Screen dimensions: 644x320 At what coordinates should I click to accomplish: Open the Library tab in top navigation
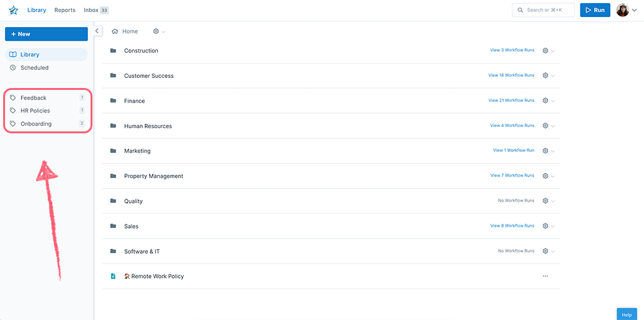36,10
